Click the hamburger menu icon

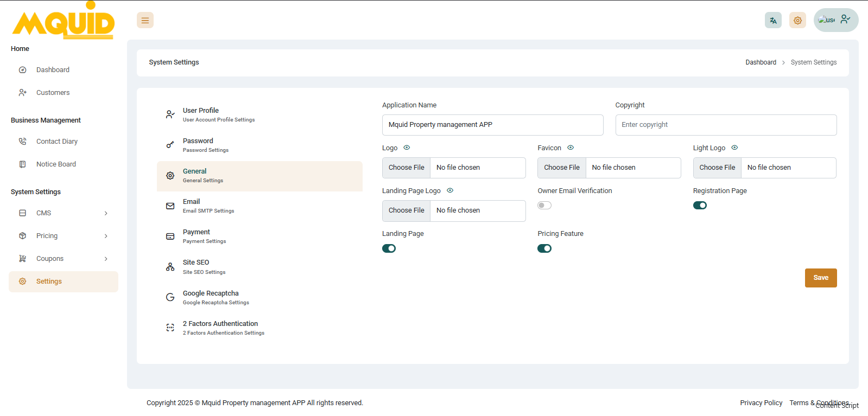pos(145,20)
